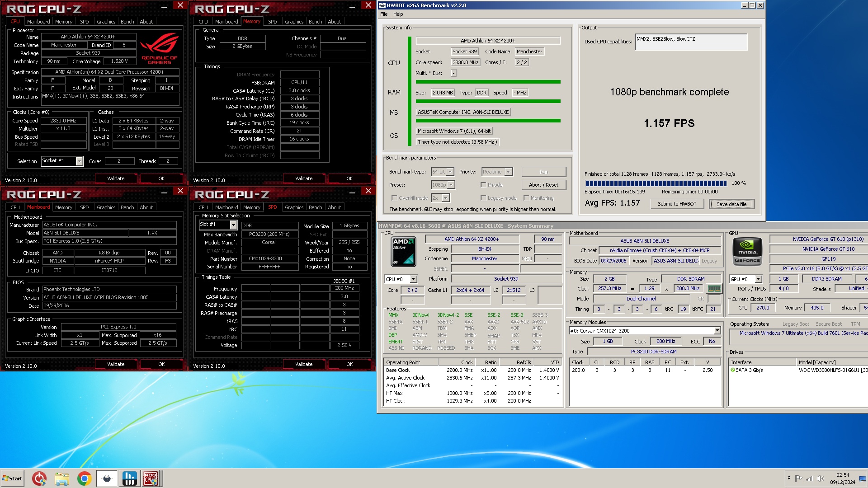Viewport: 868px width, 488px height.
Task: Click the green memory module icon in HWiNFO
Action: click(x=714, y=288)
